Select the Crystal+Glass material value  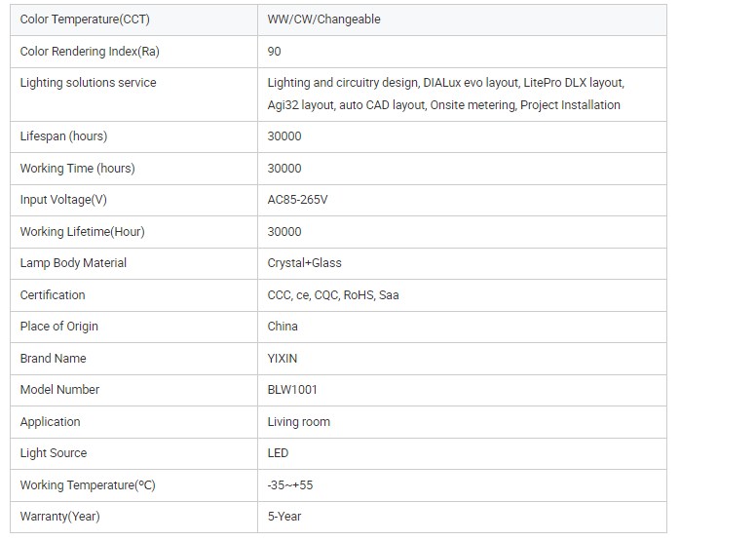pyautogui.click(x=304, y=263)
